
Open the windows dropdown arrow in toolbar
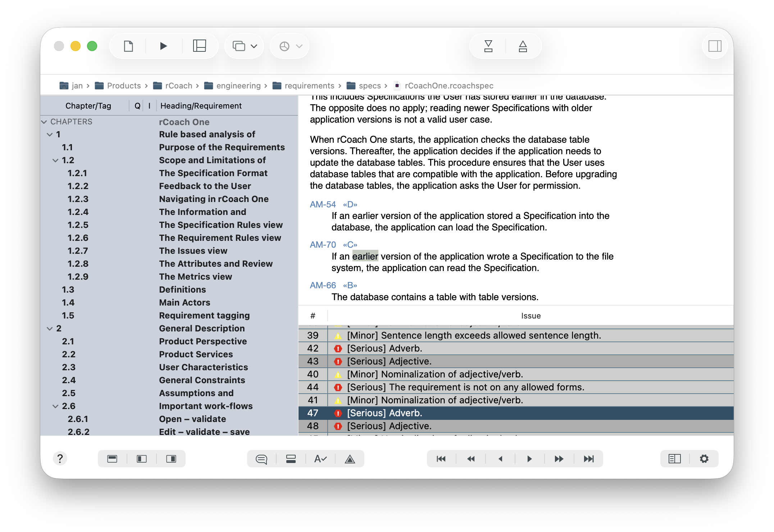[254, 46]
